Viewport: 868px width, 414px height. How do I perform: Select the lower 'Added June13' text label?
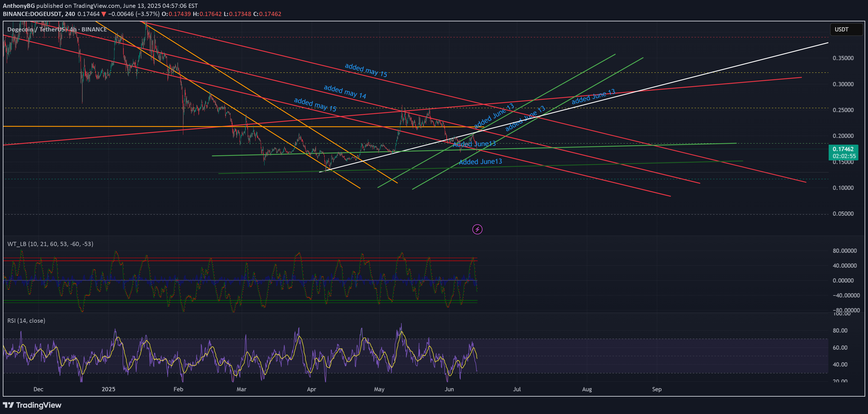pyautogui.click(x=480, y=161)
